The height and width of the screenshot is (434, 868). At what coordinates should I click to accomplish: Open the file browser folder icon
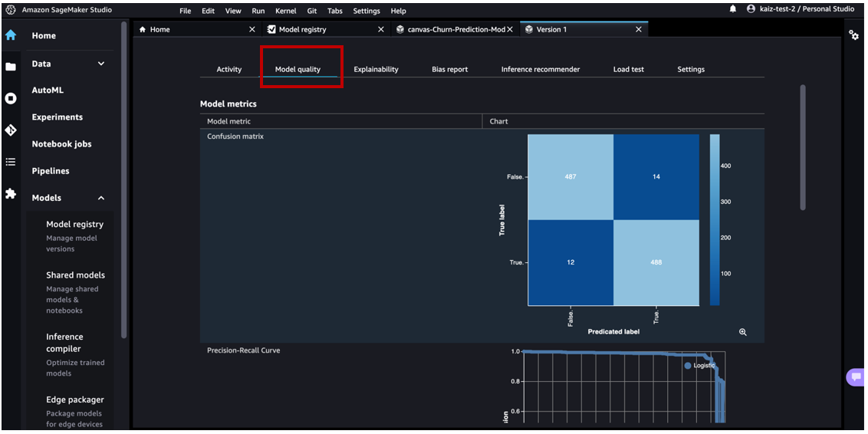[11, 67]
